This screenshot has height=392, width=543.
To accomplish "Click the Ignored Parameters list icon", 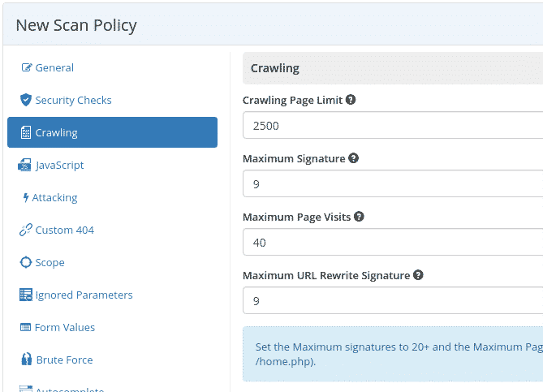I will point(26,295).
